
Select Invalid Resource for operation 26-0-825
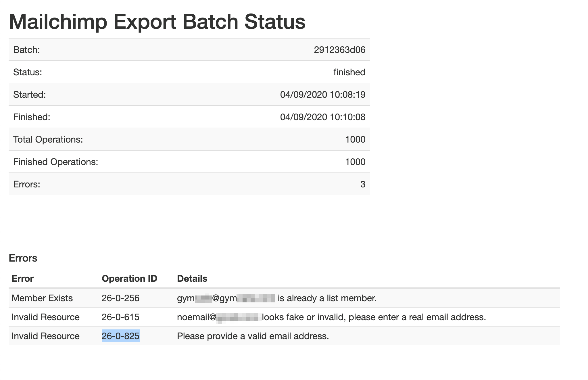click(45, 336)
